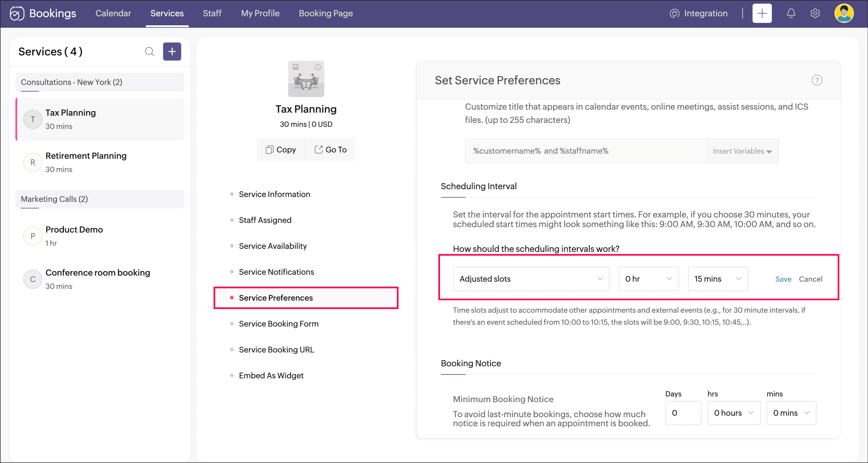Open the My Profile tab
The width and height of the screenshot is (868, 463).
(x=260, y=14)
